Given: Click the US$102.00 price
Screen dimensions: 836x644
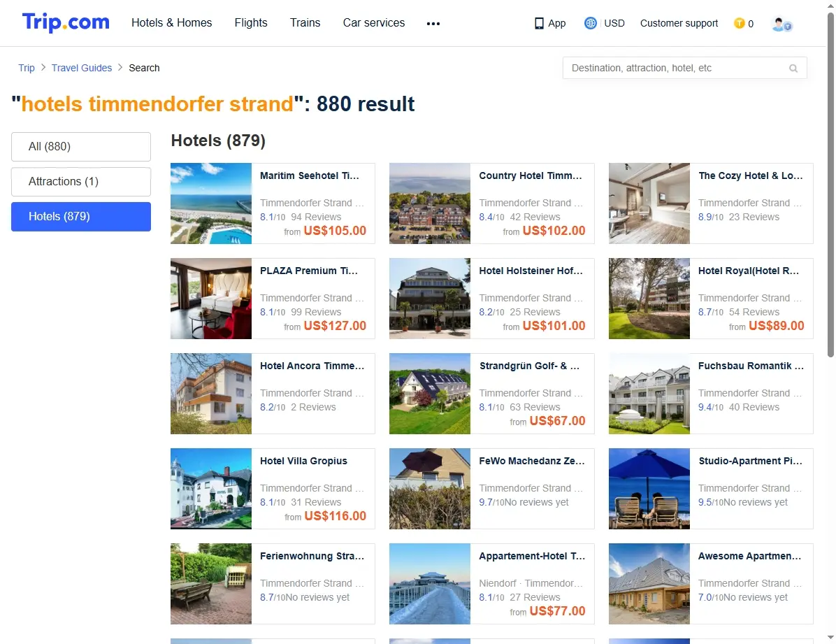Looking at the screenshot, I should click(554, 231).
